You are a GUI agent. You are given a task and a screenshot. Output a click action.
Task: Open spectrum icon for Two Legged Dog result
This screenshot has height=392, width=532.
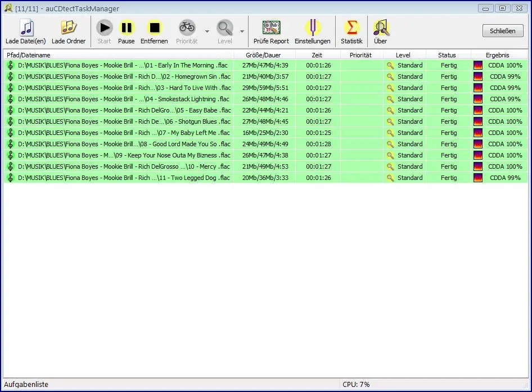[478, 178]
